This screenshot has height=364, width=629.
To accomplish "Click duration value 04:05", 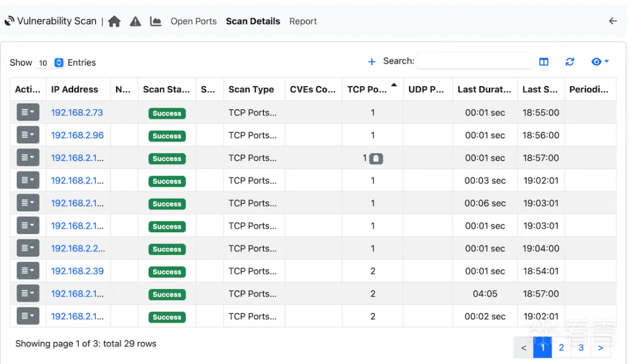I will pos(485,294).
